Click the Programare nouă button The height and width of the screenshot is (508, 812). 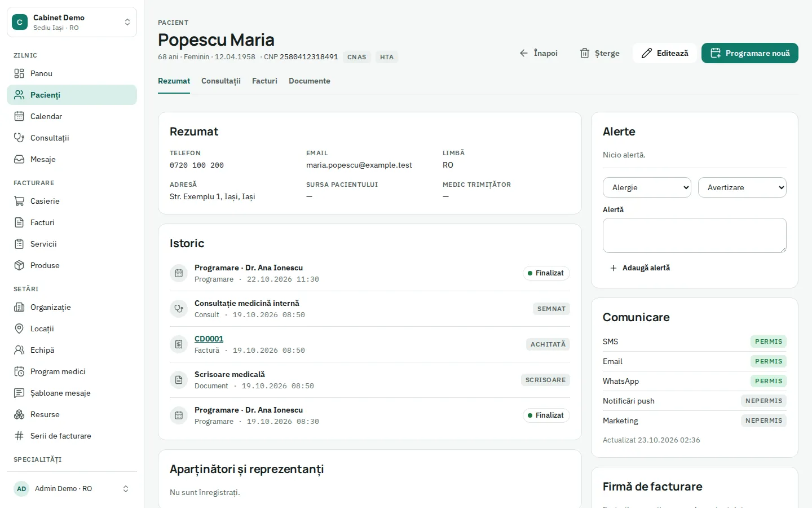coord(750,53)
